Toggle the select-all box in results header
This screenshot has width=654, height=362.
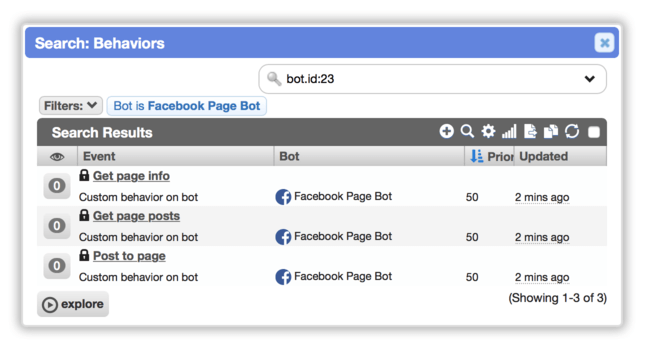point(594,132)
